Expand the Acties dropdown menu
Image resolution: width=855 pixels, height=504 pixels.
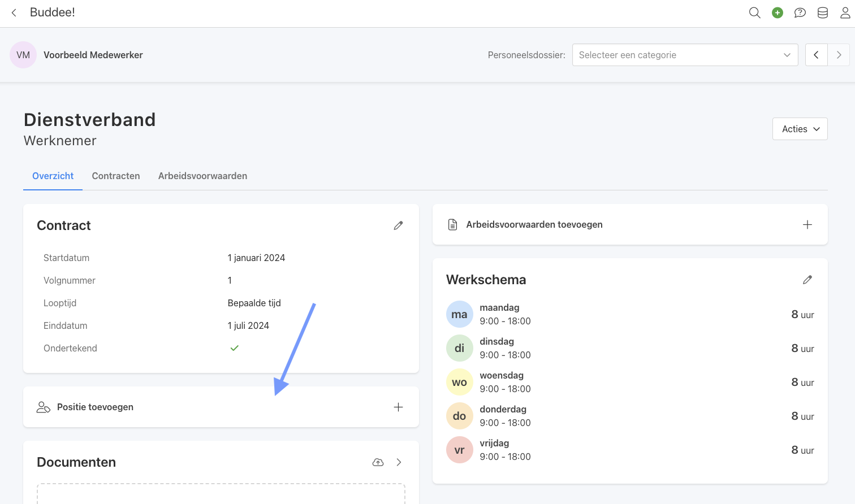[x=800, y=129]
